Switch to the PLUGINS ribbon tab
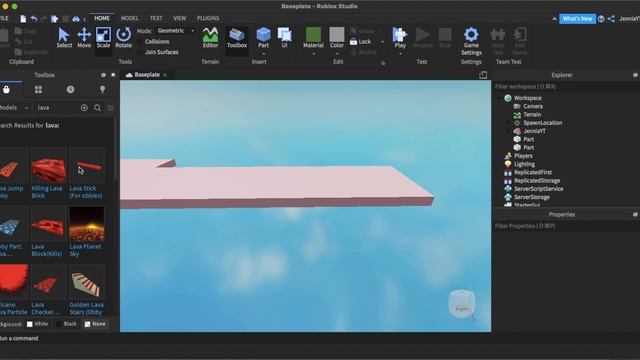 [x=208, y=18]
